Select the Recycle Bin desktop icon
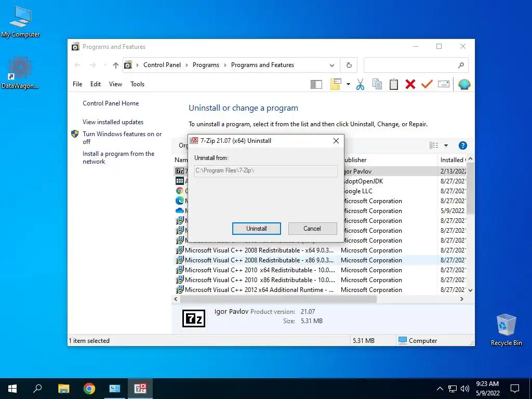The image size is (532, 399). click(x=506, y=330)
